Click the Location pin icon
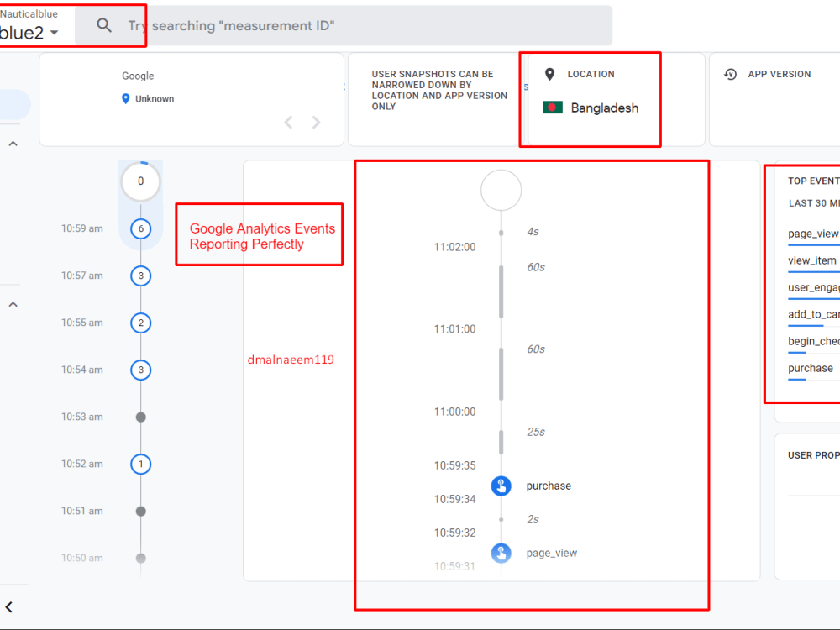This screenshot has width=840, height=630. click(x=549, y=74)
